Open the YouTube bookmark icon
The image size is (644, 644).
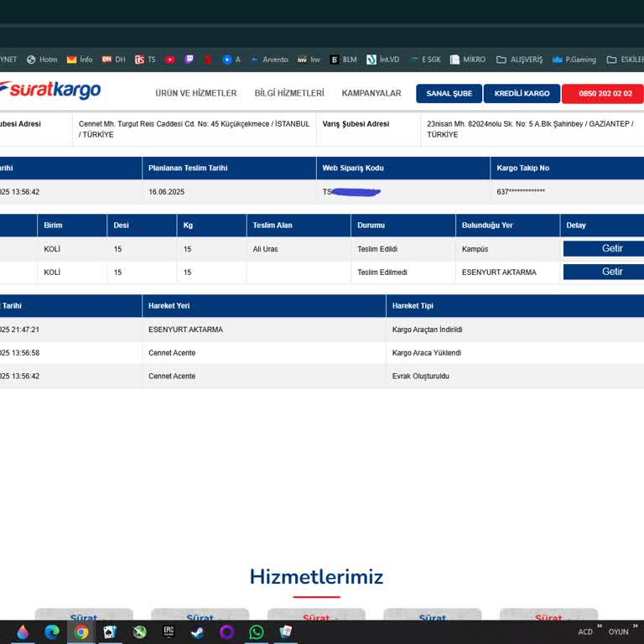coord(170,60)
